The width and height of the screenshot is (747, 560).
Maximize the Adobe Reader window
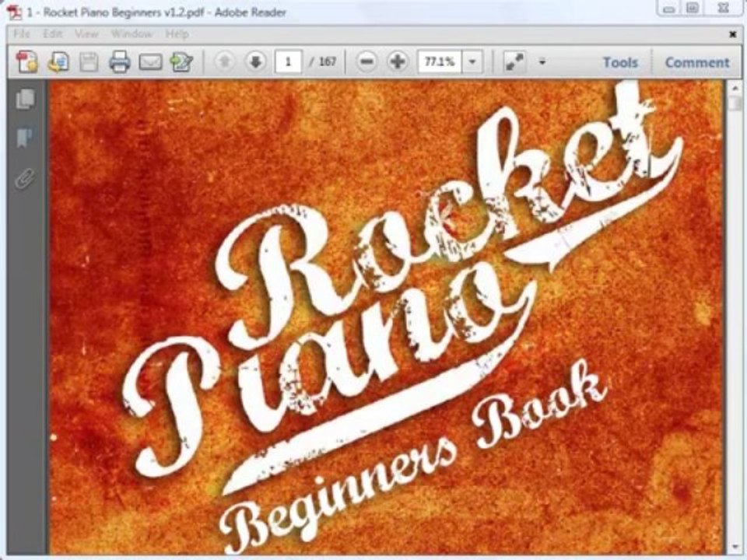(693, 8)
